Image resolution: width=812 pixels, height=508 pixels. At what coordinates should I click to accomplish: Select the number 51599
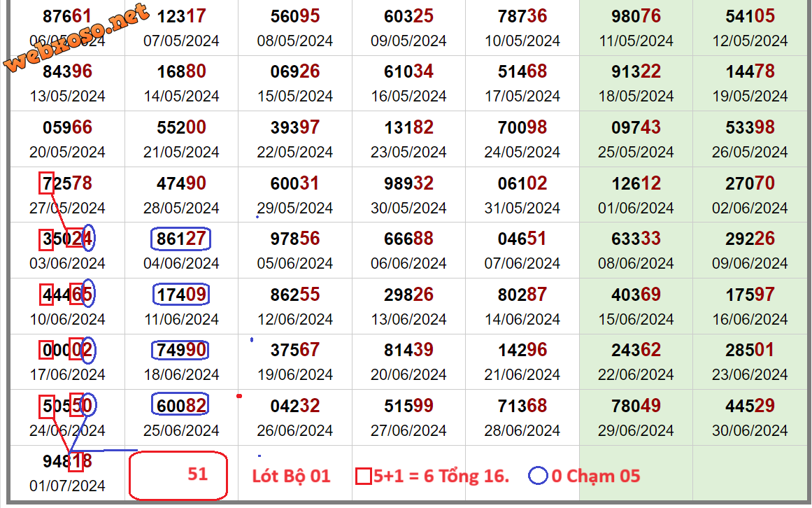click(x=408, y=406)
